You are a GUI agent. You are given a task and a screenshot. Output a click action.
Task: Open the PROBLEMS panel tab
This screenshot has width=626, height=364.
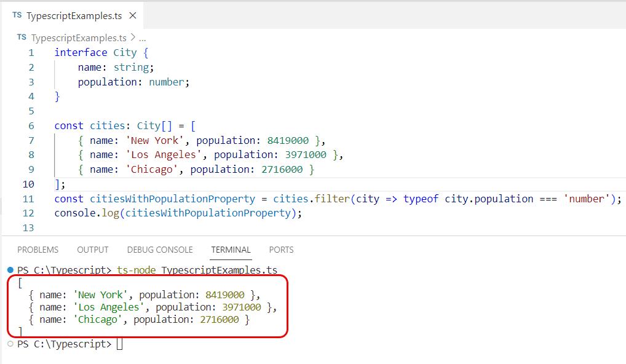pyautogui.click(x=38, y=250)
